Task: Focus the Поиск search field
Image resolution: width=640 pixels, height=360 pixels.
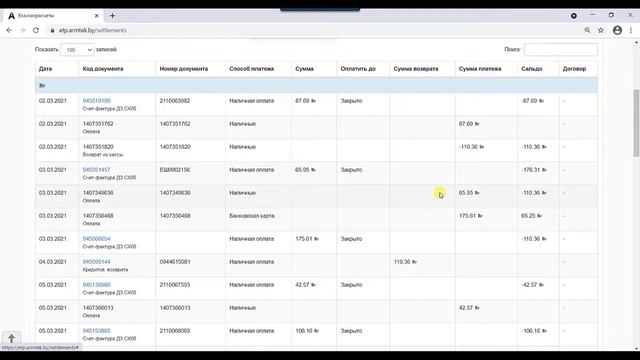Action: tap(561, 49)
